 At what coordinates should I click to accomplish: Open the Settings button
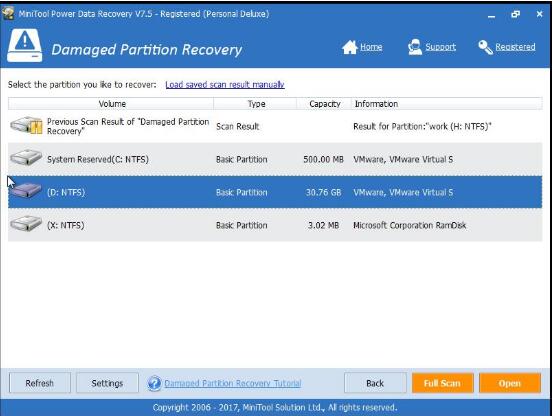point(107,383)
